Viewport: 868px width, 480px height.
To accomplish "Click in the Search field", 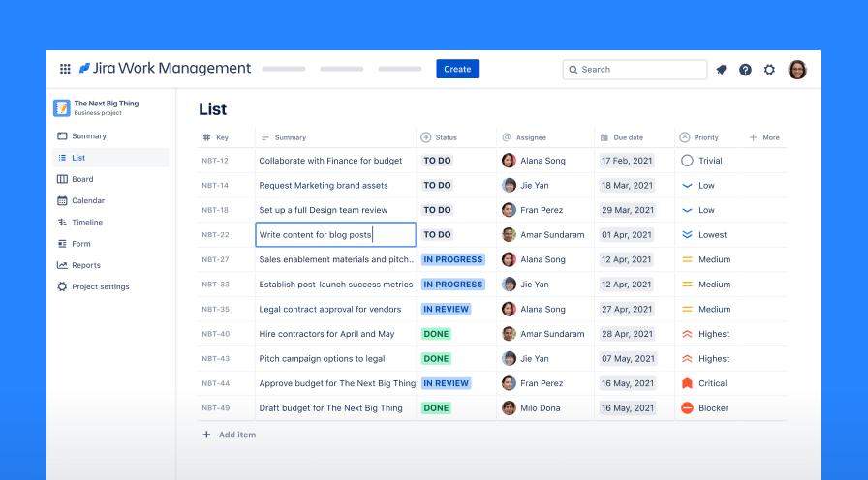I will 639,70.
